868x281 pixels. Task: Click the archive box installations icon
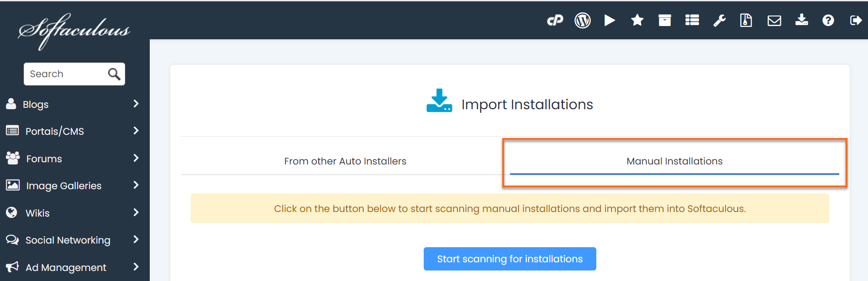click(664, 21)
